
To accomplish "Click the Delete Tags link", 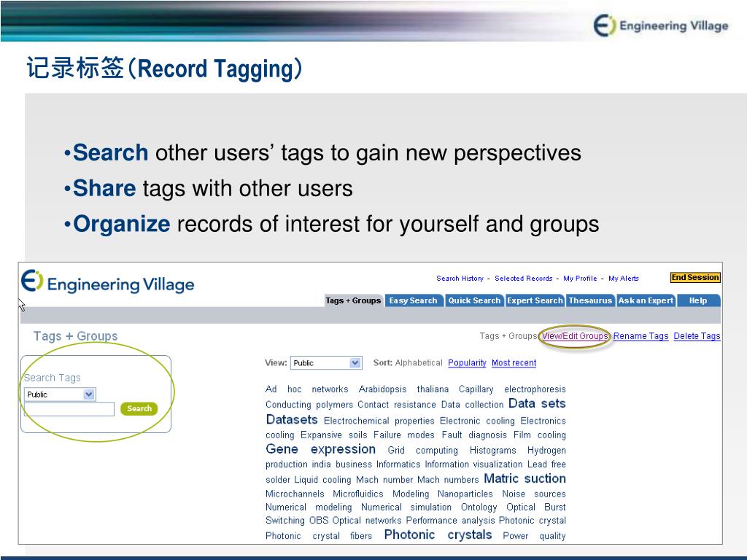I will click(697, 335).
